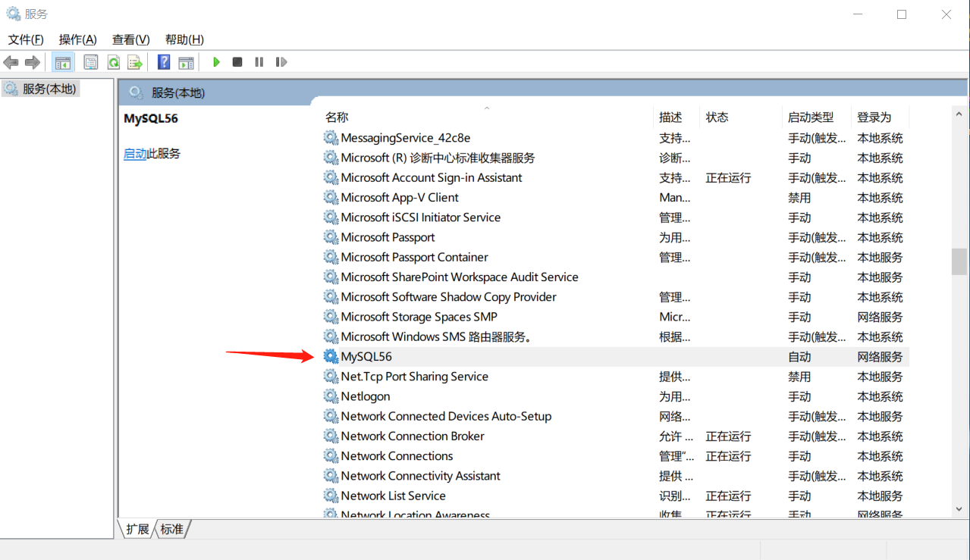This screenshot has height=560, width=970.
Task: Click the scrollbar down arrow
Action: coord(959,510)
